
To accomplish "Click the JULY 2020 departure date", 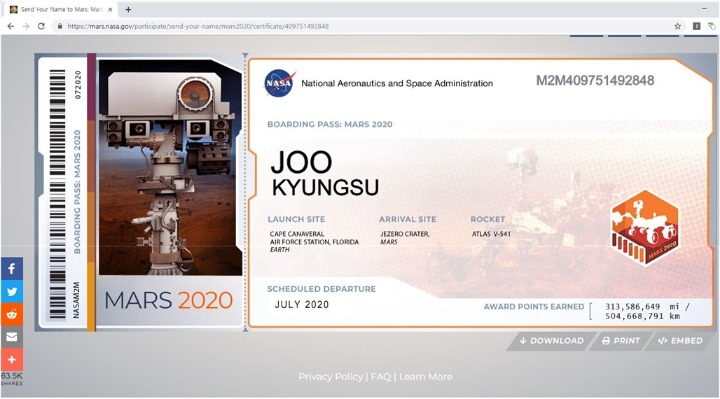I will (x=302, y=304).
